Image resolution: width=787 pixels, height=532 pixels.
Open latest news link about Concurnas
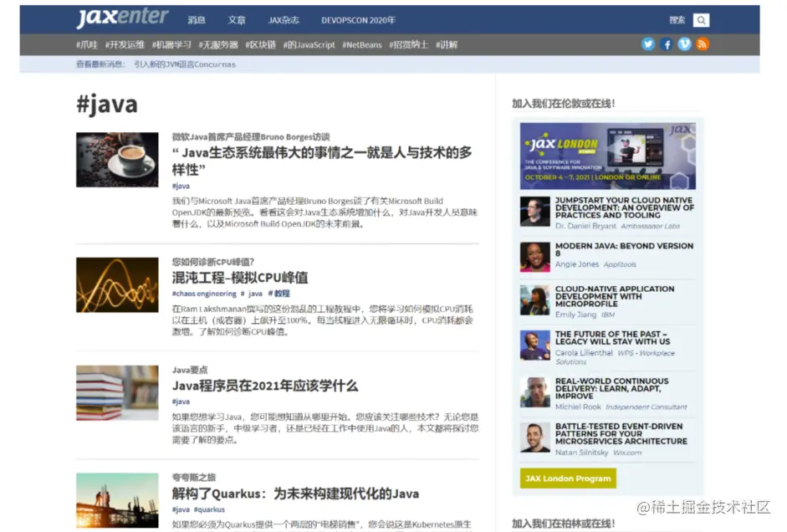click(x=185, y=64)
